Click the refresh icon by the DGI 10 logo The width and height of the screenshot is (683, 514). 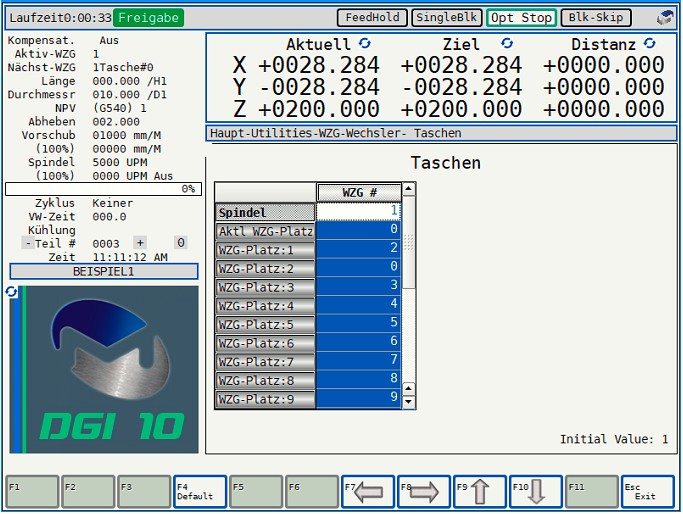(11, 292)
